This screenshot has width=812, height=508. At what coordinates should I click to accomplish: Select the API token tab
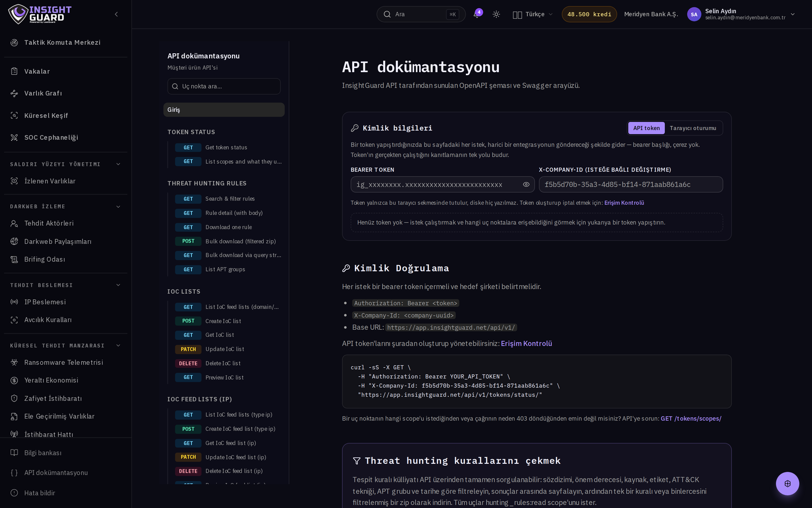pos(646,128)
